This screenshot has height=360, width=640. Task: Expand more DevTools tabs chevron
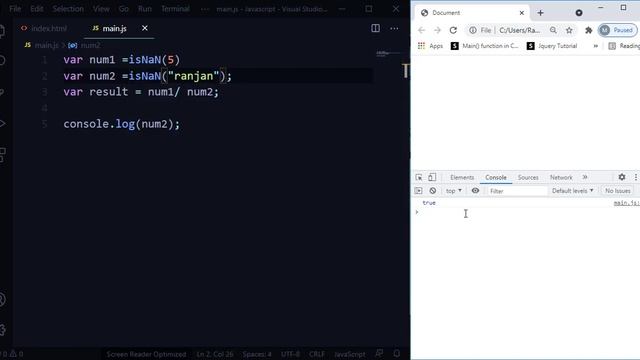point(585,177)
